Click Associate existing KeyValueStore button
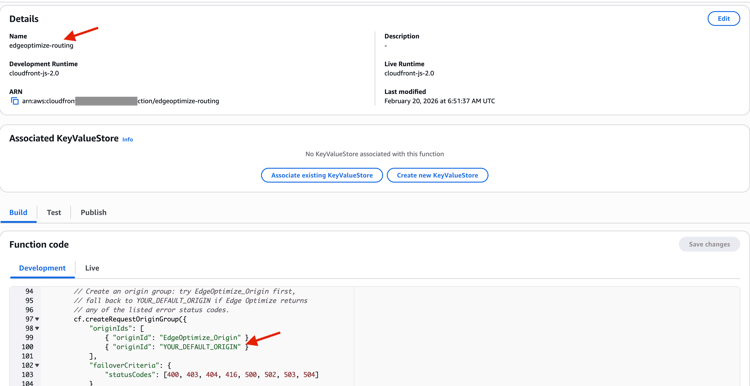This screenshot has height=386, width=750. [322, 176]
